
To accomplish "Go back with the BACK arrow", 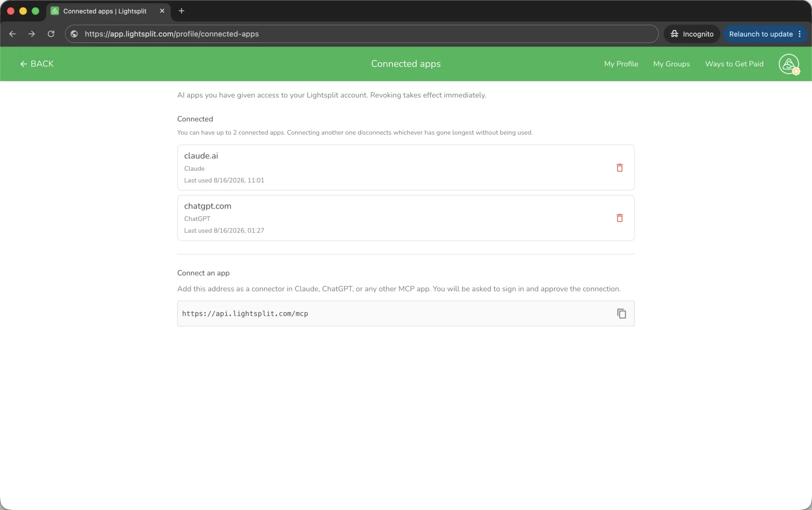I will (x=37, y=64).
